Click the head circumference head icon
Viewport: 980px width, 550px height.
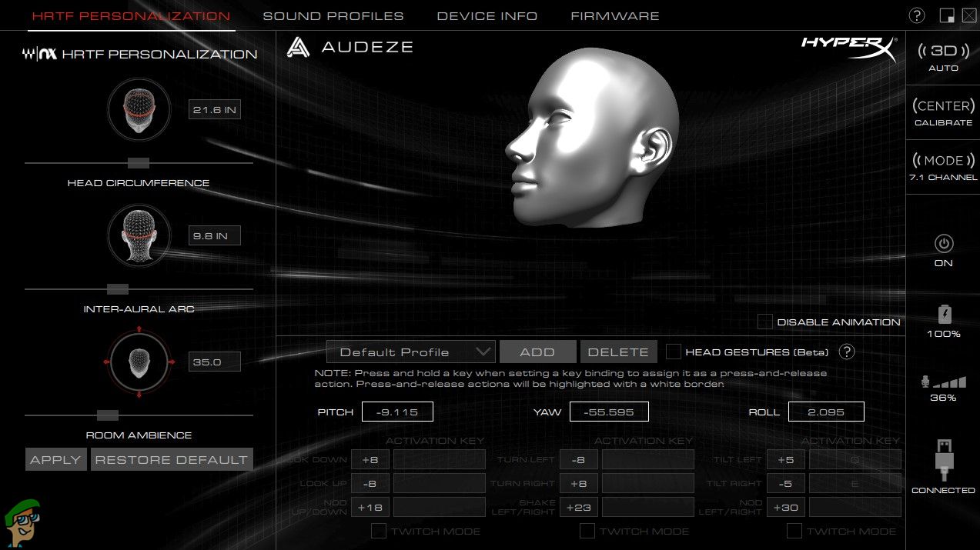tap(139, 109)
